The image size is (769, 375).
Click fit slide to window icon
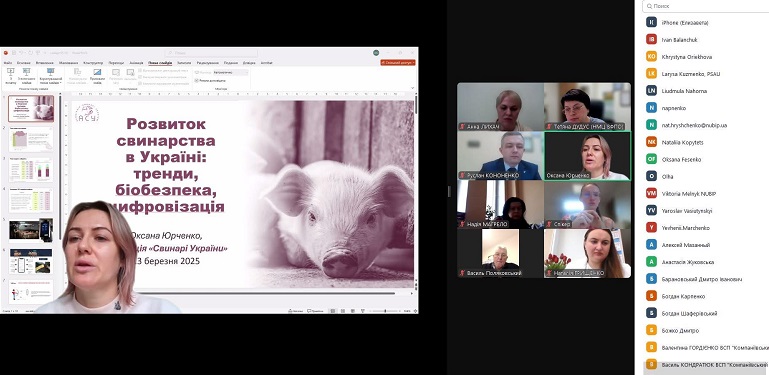coord(415,311)
